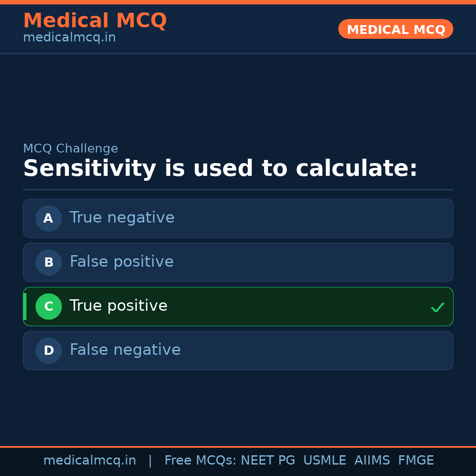Click the large "Medical MCQ" header title
This screenshot has width=476, height=476.
click(x=95, y=21)
